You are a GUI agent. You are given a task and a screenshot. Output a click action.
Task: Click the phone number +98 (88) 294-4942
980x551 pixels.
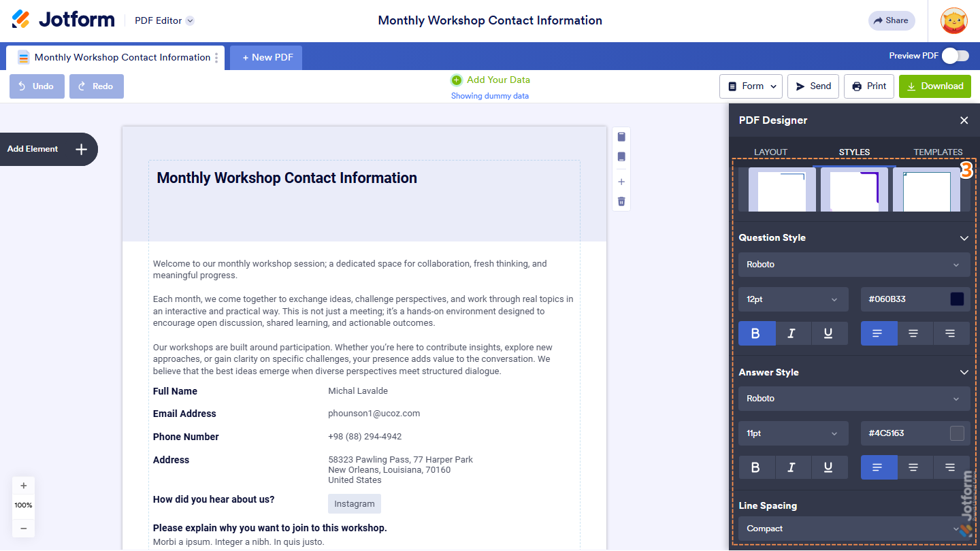tap(365, 437)
